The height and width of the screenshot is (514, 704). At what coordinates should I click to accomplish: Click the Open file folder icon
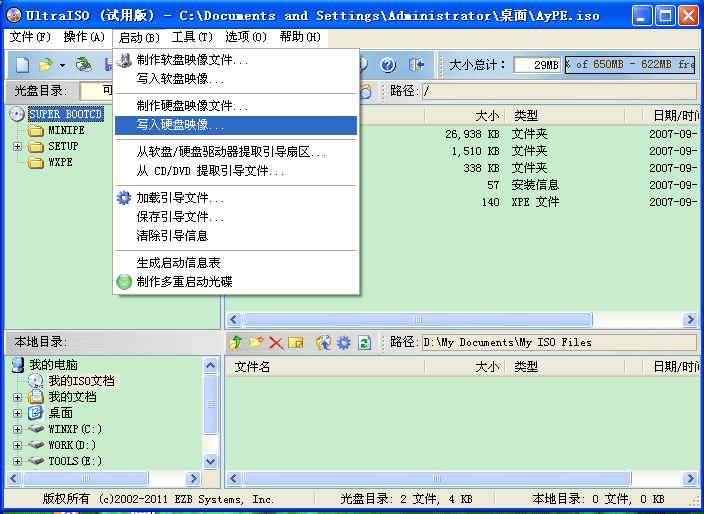[45, 65]
